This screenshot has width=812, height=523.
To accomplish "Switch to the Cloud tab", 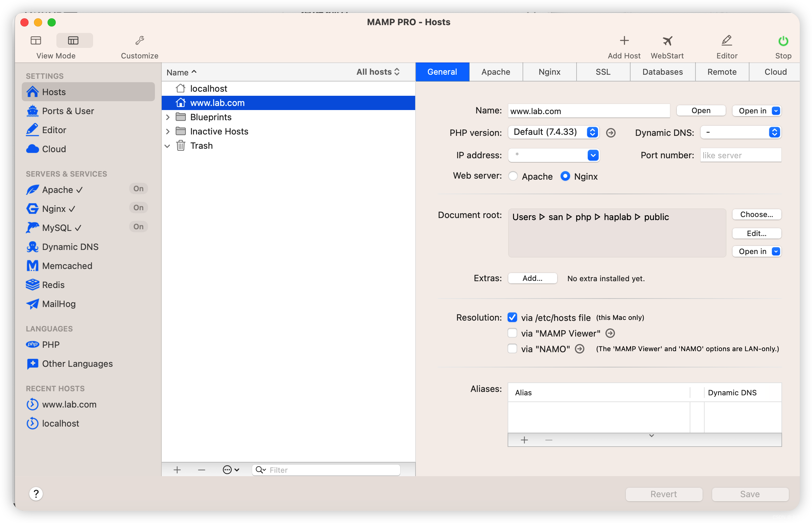I will [775, 72].
